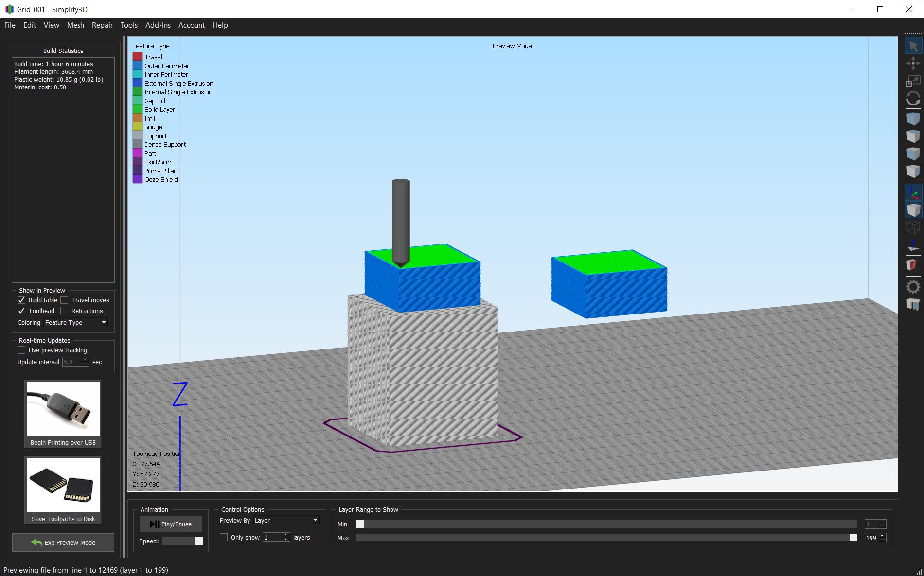The image size is (924, 576).
Task: Click the Solid Layer green legend swatch
Action: pos(138,109)
